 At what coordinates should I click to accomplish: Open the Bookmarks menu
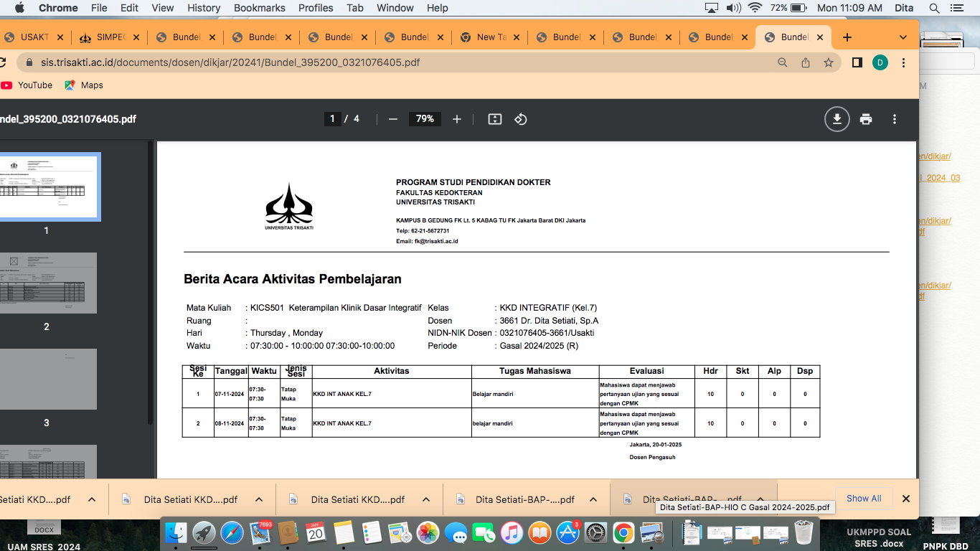coord(260,8)
